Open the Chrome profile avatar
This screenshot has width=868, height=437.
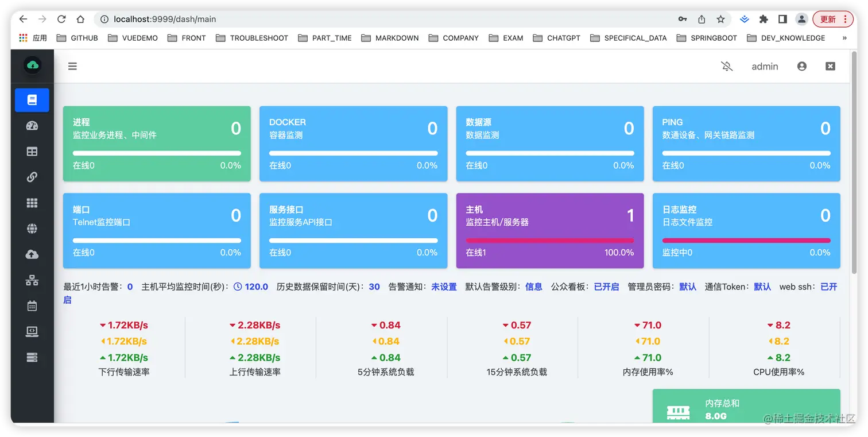801,19
